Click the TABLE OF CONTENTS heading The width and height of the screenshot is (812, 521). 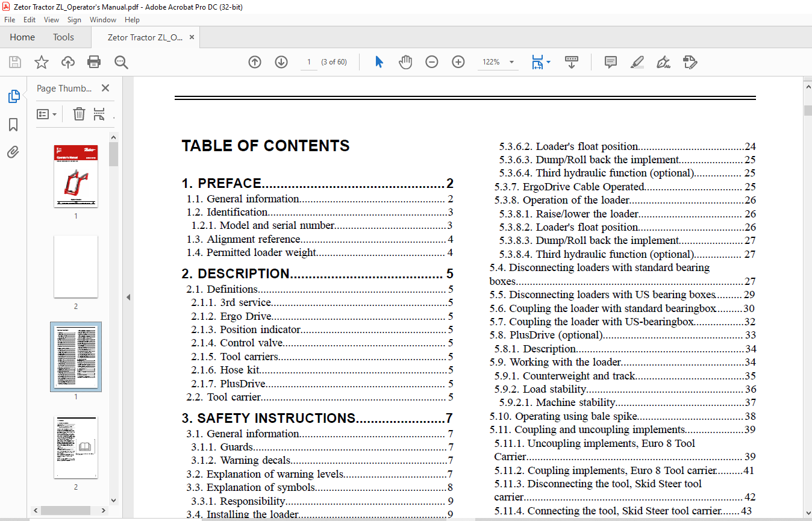(x=266, y=146)
